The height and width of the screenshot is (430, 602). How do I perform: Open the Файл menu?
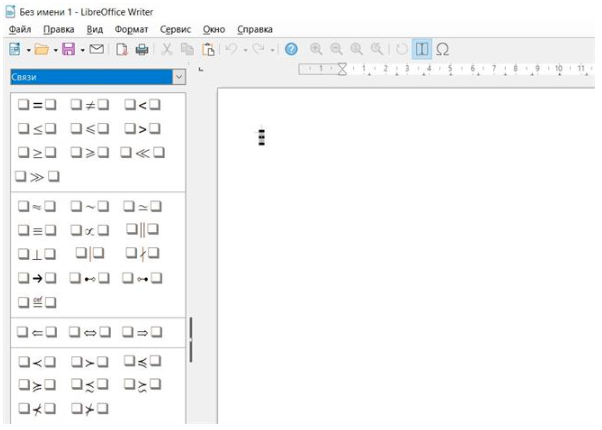[20, 29]
